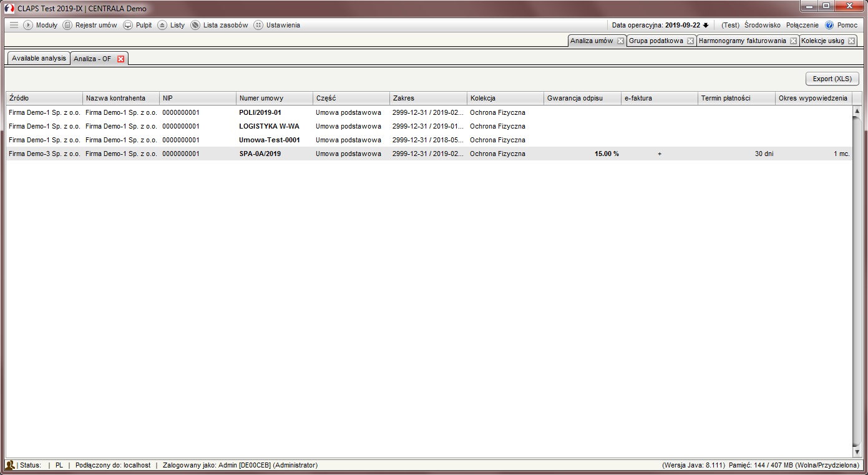Select the Analiza - OF tab

(92, 59)
